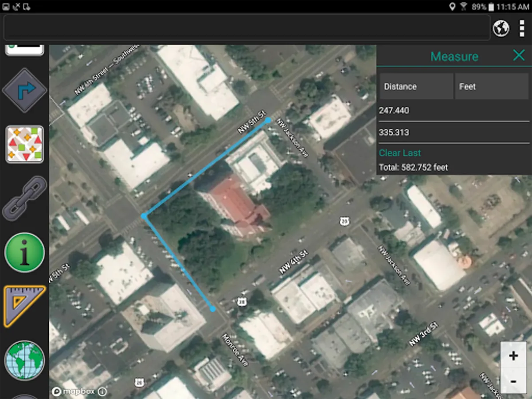Tap the Total: 582.752 feet text
Viewport: 532px width, 399px height.
(x=413, y=168)
